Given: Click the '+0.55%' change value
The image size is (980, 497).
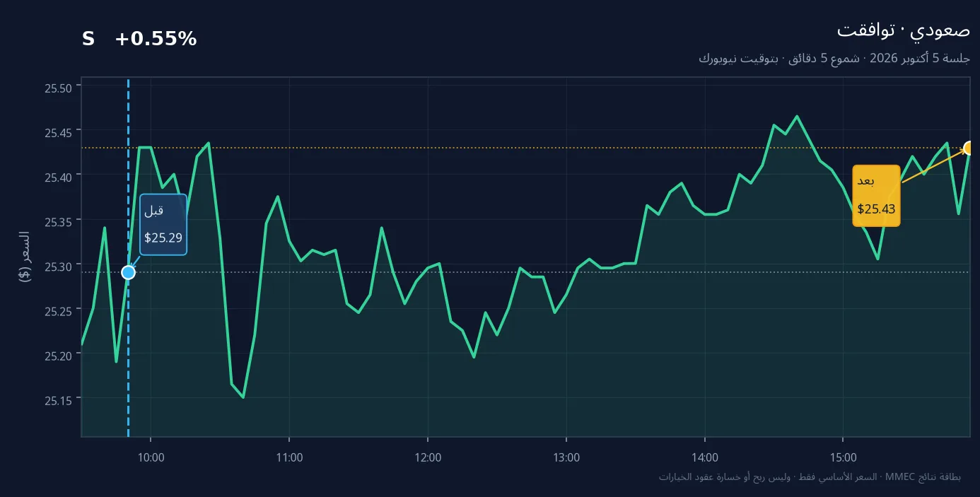Looking at the screenshot, I should 156,40.
